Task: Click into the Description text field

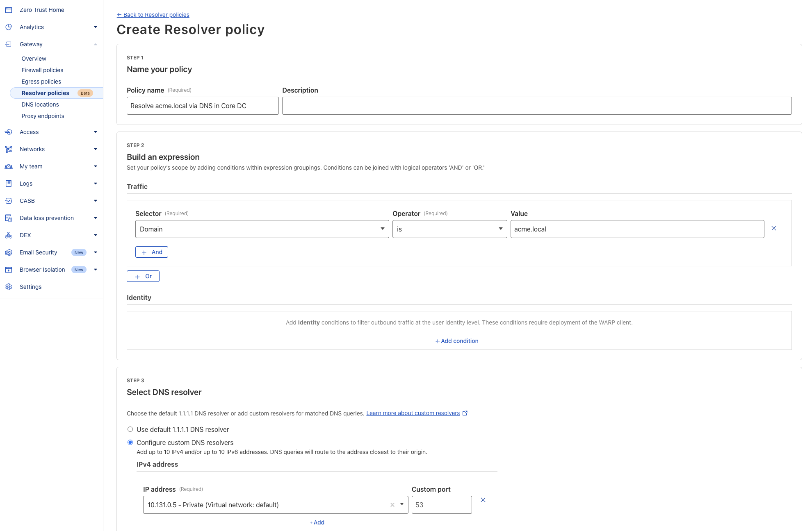Action: point(536,106)
